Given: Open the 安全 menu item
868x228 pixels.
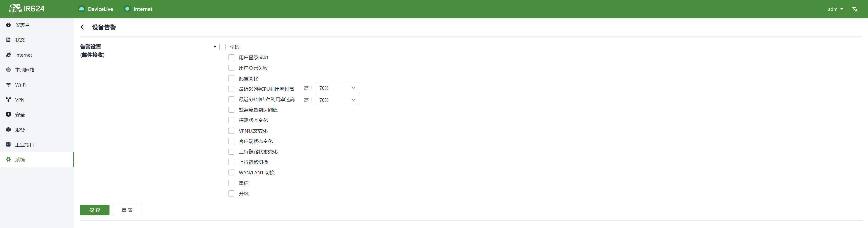Looking at the screenshot, I should (x=37, y=114).
